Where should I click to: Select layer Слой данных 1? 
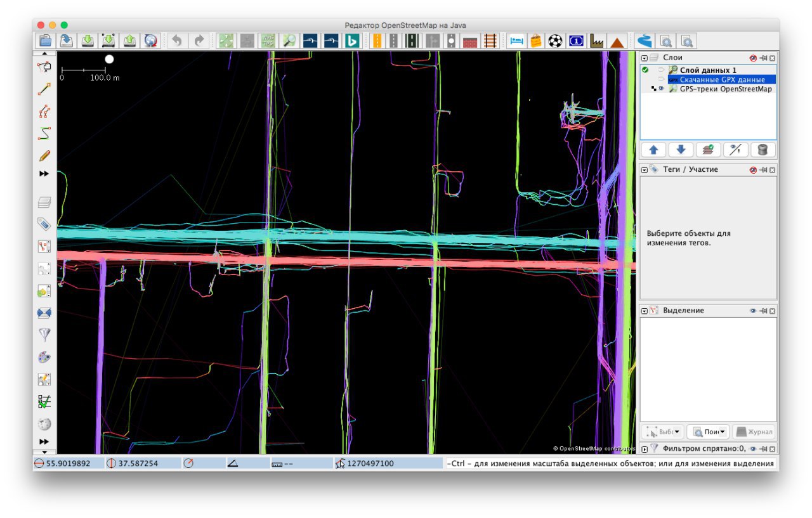coord(708,70)
